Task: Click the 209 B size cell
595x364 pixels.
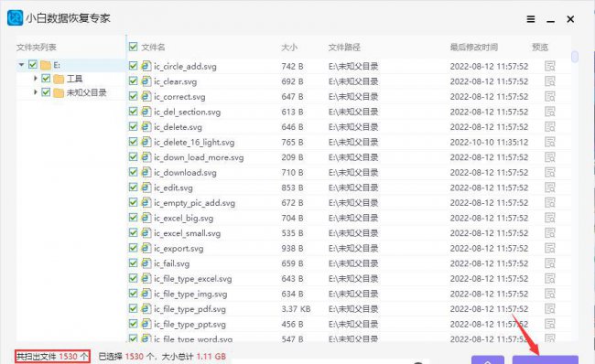Action: coord(292,157)
